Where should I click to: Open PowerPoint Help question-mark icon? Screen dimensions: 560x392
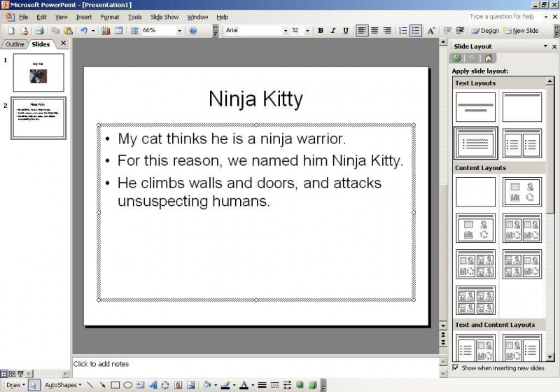[193, 31]
